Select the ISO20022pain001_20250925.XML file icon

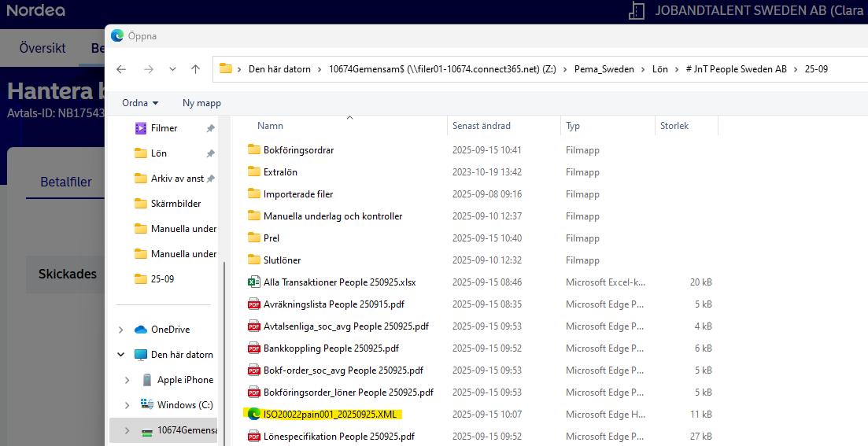[x=254, y=415]
